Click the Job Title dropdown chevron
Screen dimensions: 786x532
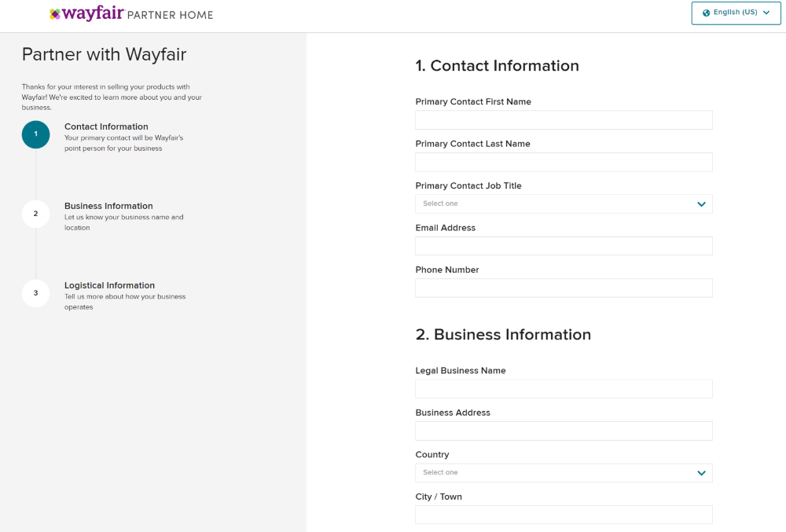pos(700,204)
